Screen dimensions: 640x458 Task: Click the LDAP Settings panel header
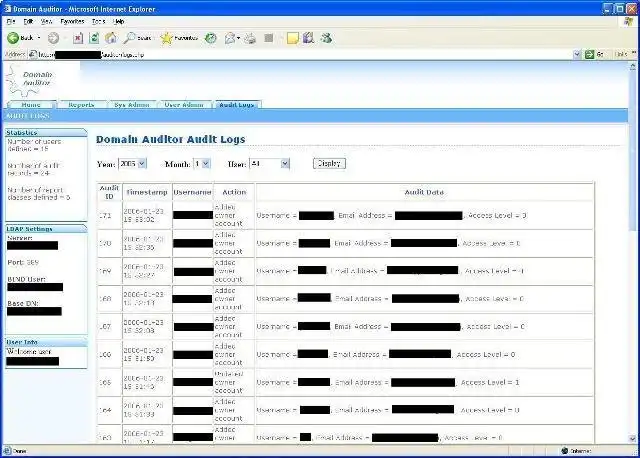pyautogui.click(x=46, y=229)
